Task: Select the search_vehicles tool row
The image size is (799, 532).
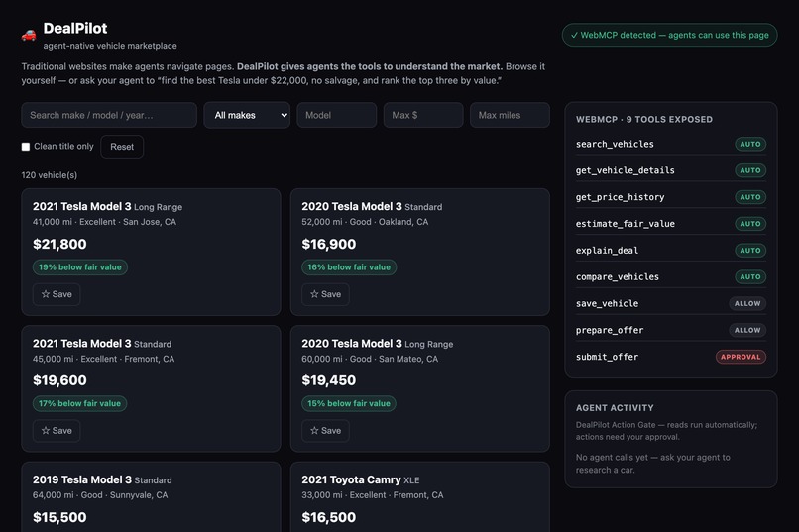Action: (670, 144)
